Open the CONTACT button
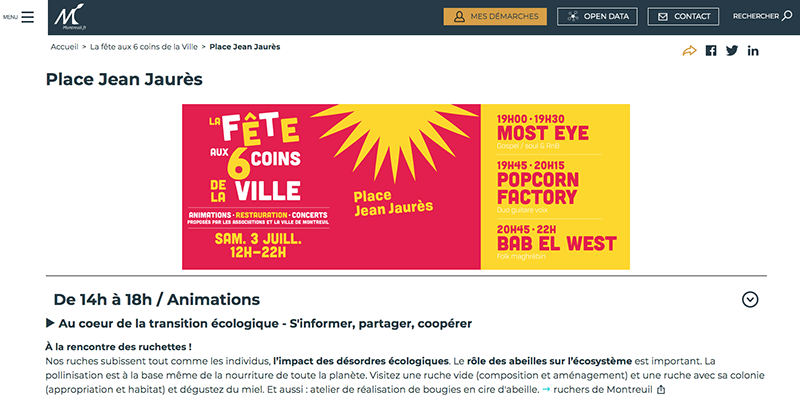This screenshot has width=800, height=407. coord(683,16)
